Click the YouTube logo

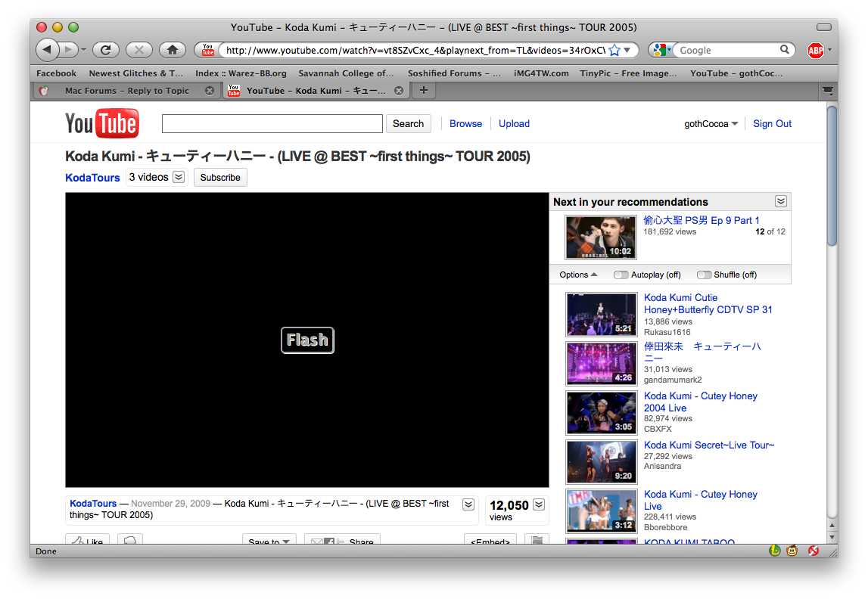click(102, 123)
